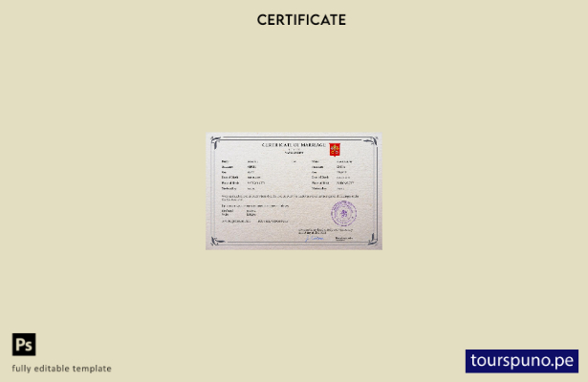Screen dimensions: 588x382
Task: Click the CERTIFICATE heading text
Action: (x=301, y=20)
